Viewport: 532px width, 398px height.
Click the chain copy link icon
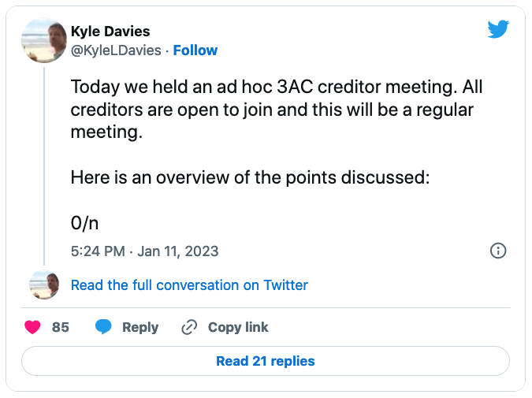point(188,327)
